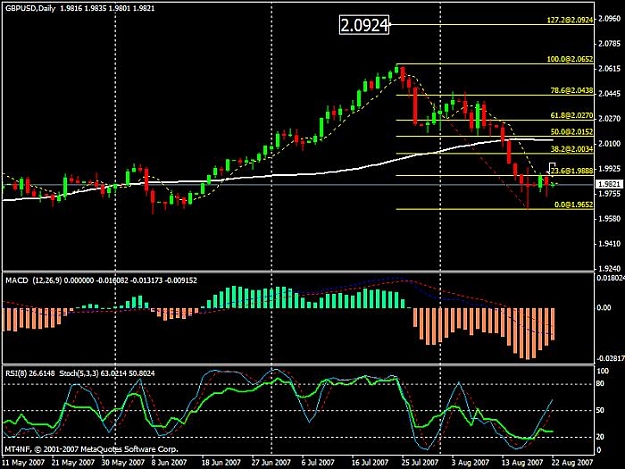625x469 pixels.
Task: Click the 2.0615 price scale value
Action: tap(610, 69)
